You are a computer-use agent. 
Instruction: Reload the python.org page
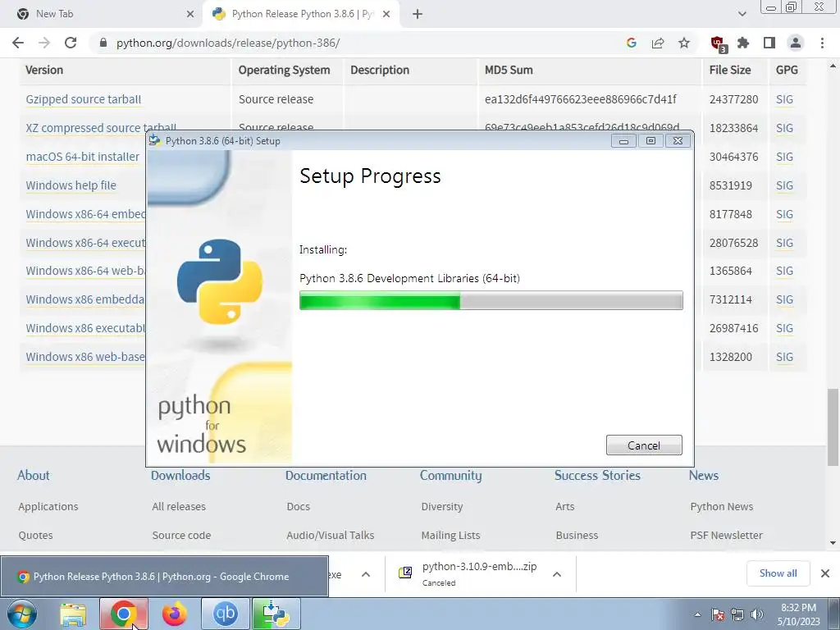coord(71,43)
